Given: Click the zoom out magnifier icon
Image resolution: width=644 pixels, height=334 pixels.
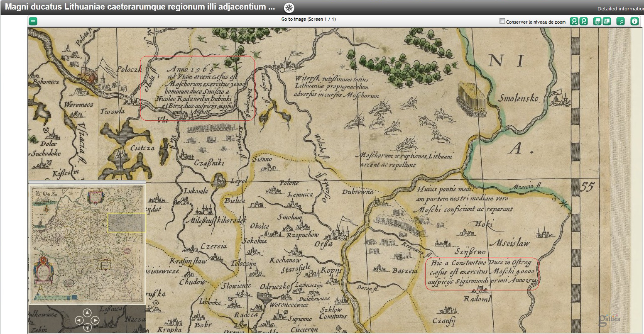Looking at the screenshot, I should (583, 21).
